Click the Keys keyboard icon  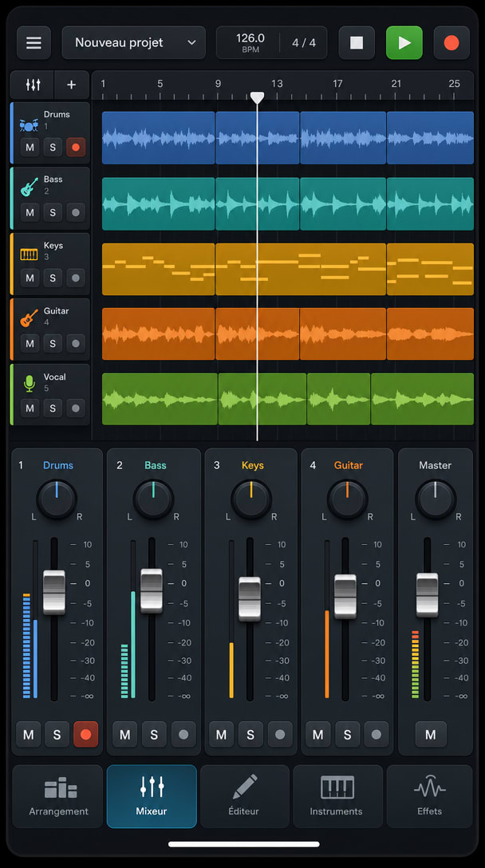click(x=29, y=254)
